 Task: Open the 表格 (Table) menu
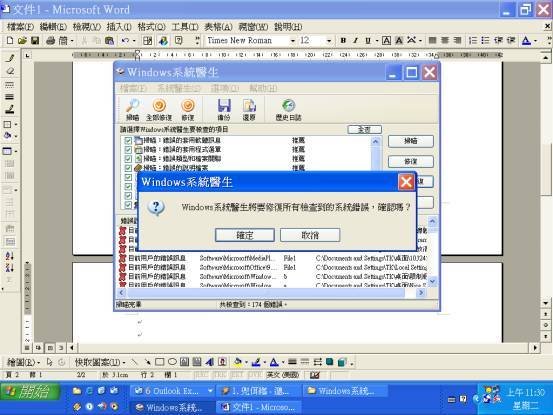(218, 27)
